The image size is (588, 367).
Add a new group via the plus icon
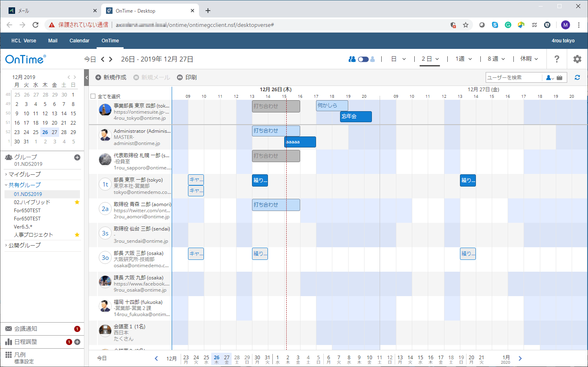click(x=77, y=157)
